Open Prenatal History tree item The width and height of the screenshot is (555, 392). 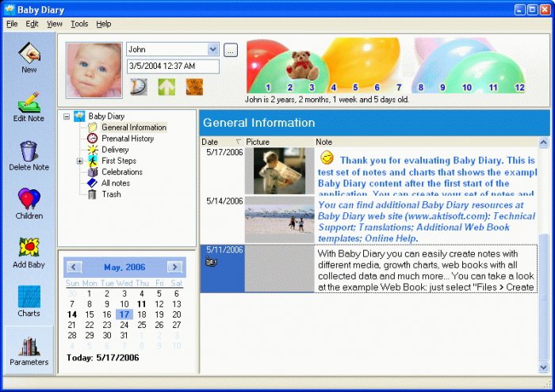point(128,139)
